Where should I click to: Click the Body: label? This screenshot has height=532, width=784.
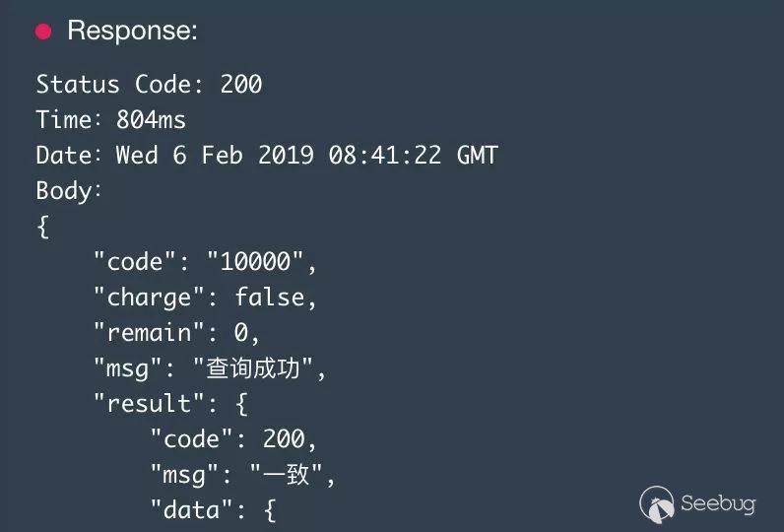click(x=69, y=191)
